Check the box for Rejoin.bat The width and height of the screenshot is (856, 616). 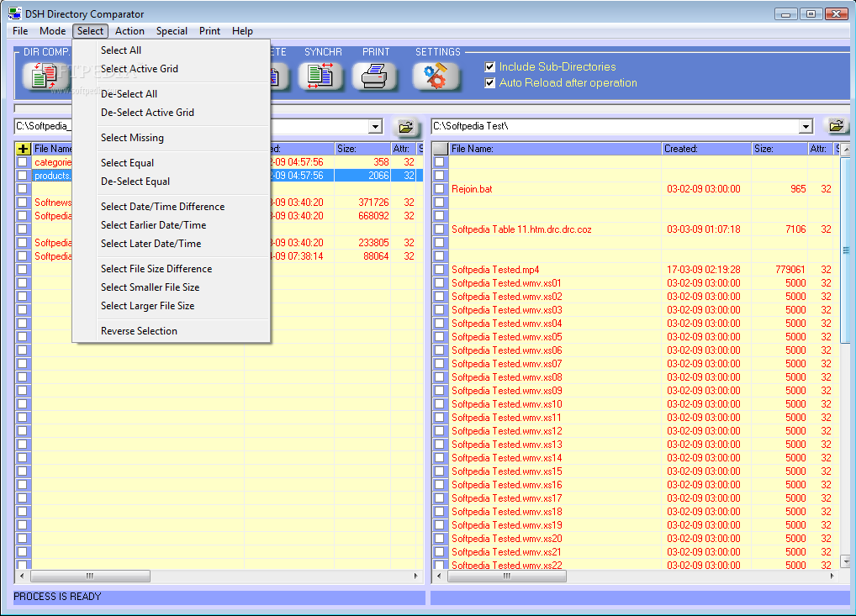click(x=440, y=189)
